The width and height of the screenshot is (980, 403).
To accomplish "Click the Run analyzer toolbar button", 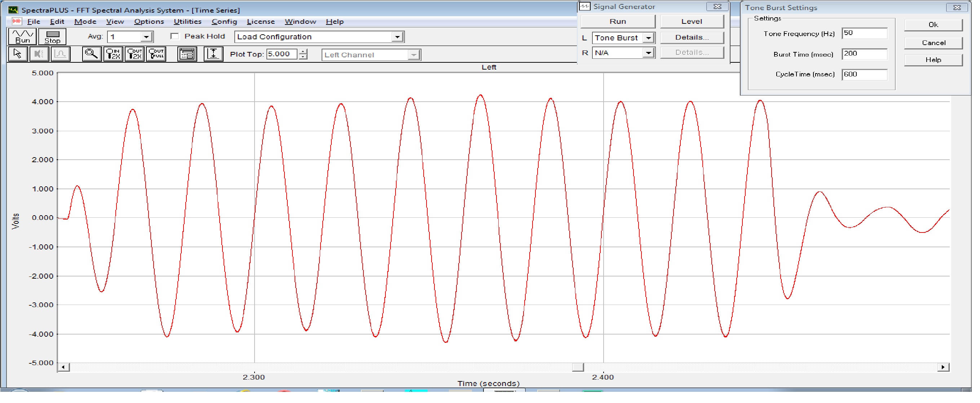I will 22,36.
